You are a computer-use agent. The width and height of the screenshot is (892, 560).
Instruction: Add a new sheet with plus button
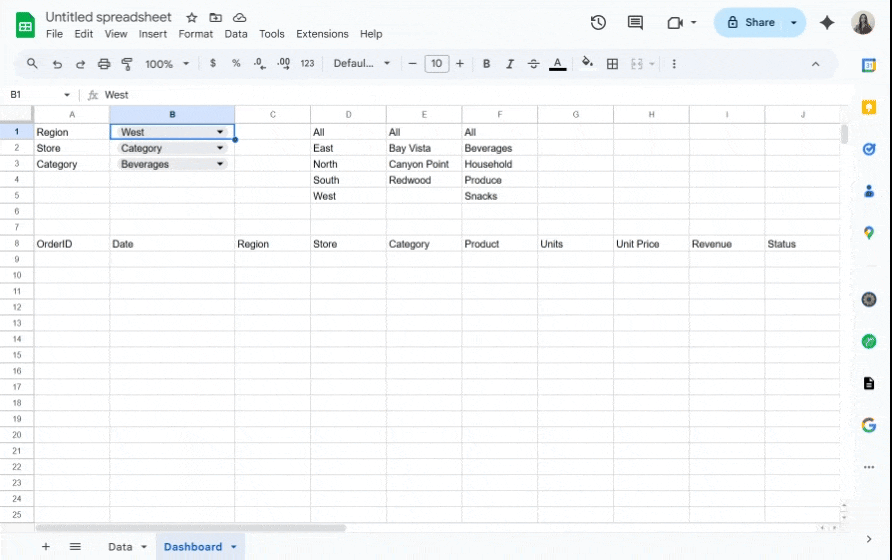(x=45, y=547)
